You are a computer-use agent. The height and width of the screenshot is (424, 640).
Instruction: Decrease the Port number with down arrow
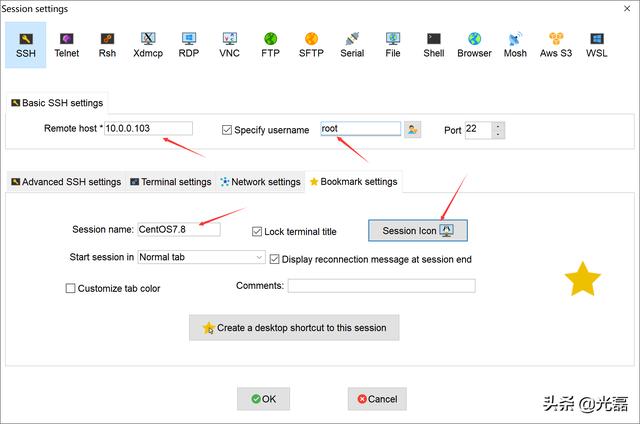click(x=498, y=134)
